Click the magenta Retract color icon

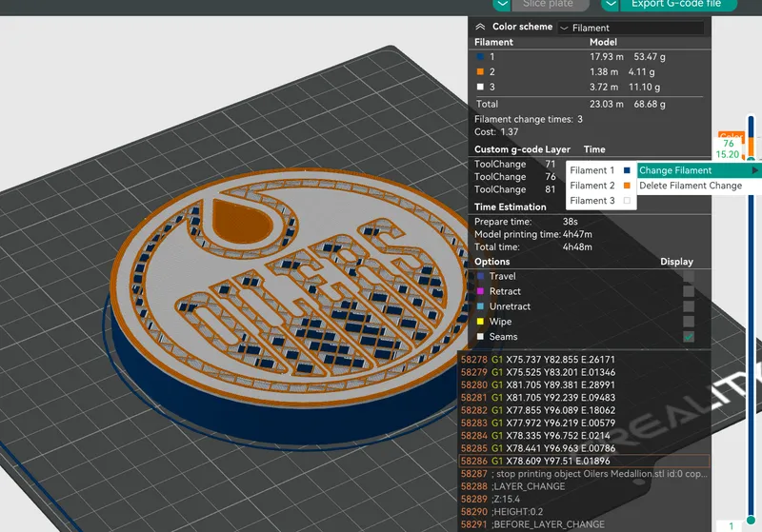point(480,291)
